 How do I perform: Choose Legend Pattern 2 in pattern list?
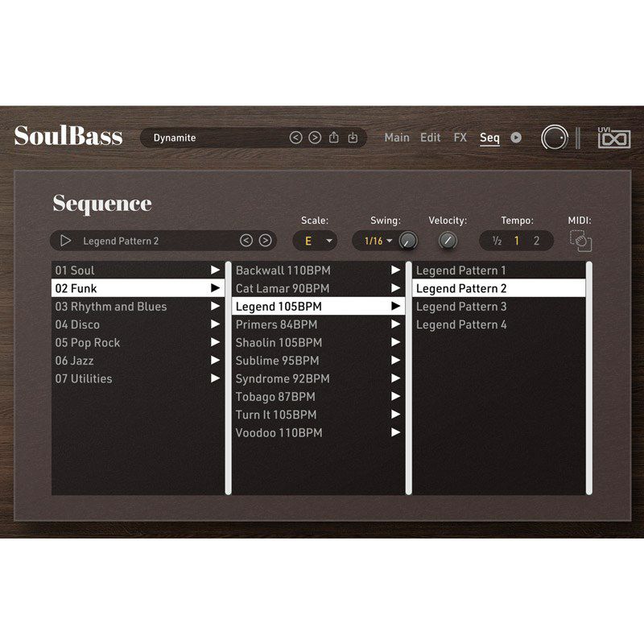(498, 288)
